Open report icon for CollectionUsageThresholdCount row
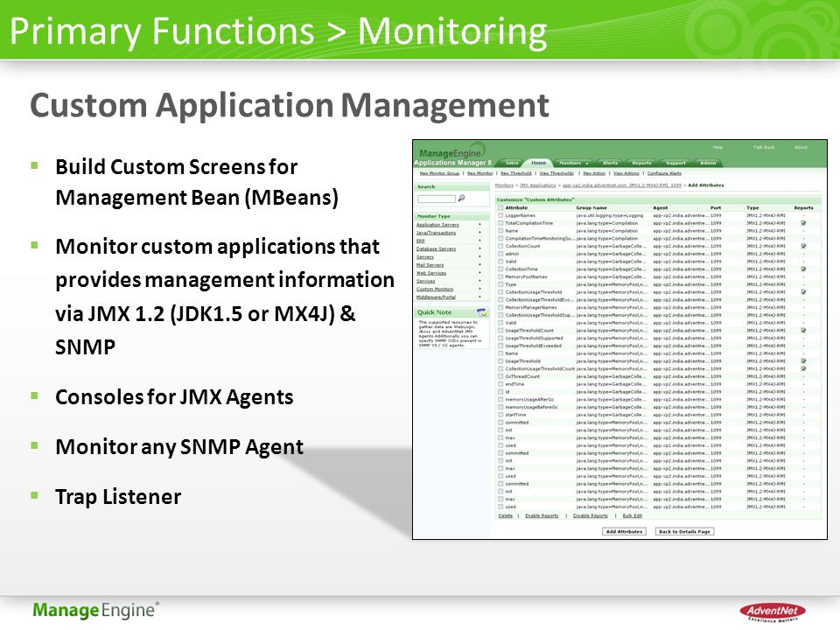This screenshot has width=840, height=630. [803, 368]
